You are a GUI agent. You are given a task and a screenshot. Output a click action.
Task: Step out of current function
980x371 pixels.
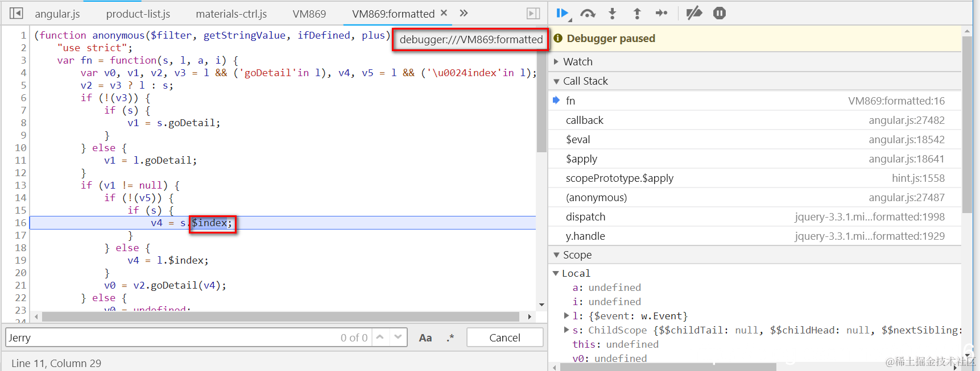click(x=637, y=13)
